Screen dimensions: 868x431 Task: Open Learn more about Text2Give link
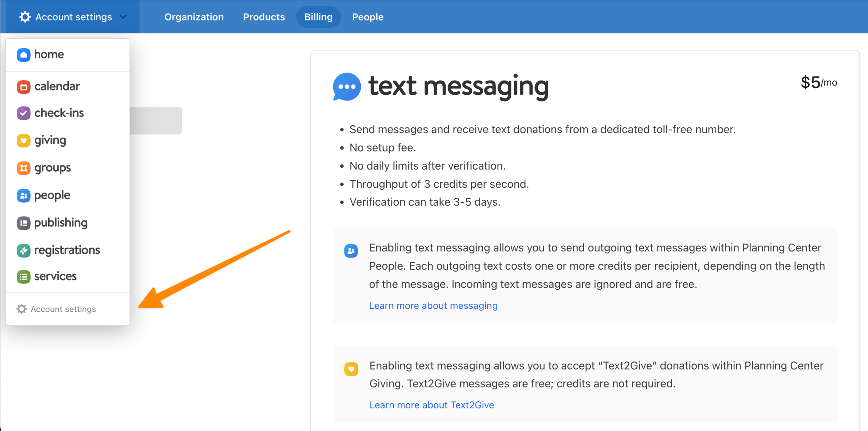pos(432,405)
